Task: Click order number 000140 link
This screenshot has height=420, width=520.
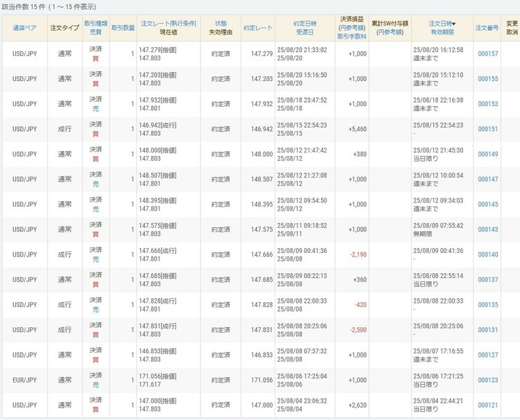Action: [488, 254]
